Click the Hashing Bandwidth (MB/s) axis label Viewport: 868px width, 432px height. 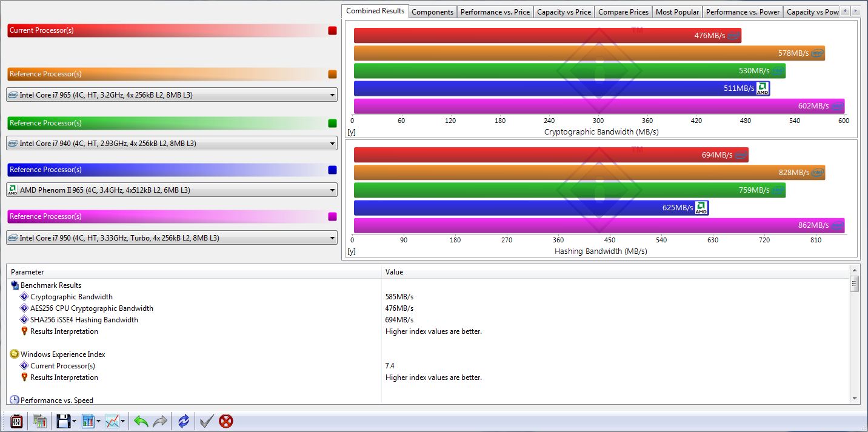[x=601, y=251]
